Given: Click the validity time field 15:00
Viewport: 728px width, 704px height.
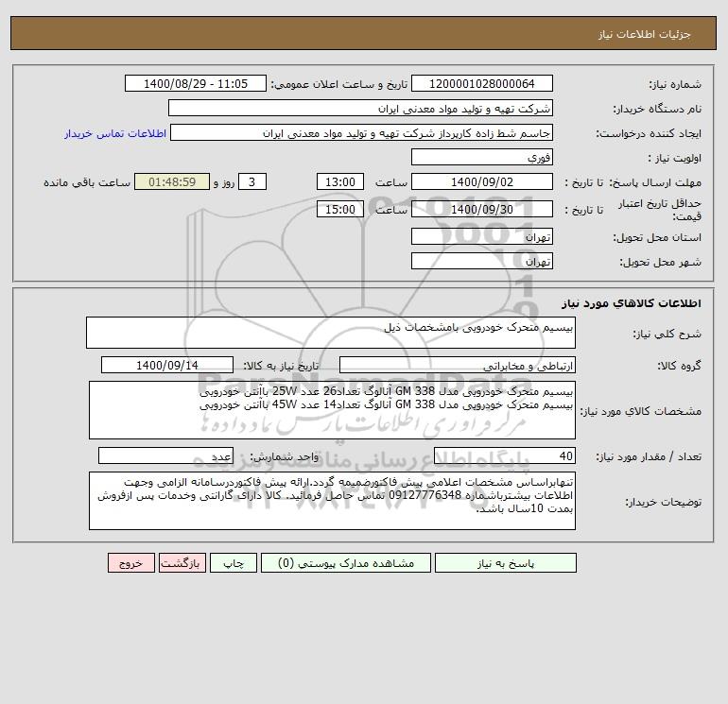Looking at the screenshot, I should pyautogui.click(x=340, y=209).
